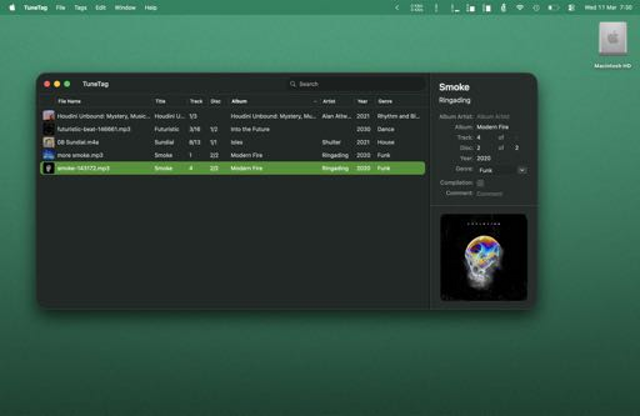
Task: Select the more smoke.mp3 row
Action: coord(233,155)
